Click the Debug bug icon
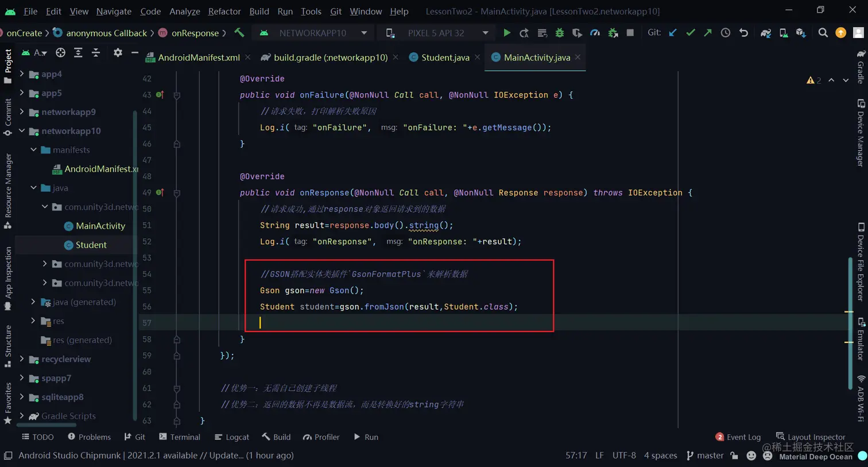 click(560, 33)
